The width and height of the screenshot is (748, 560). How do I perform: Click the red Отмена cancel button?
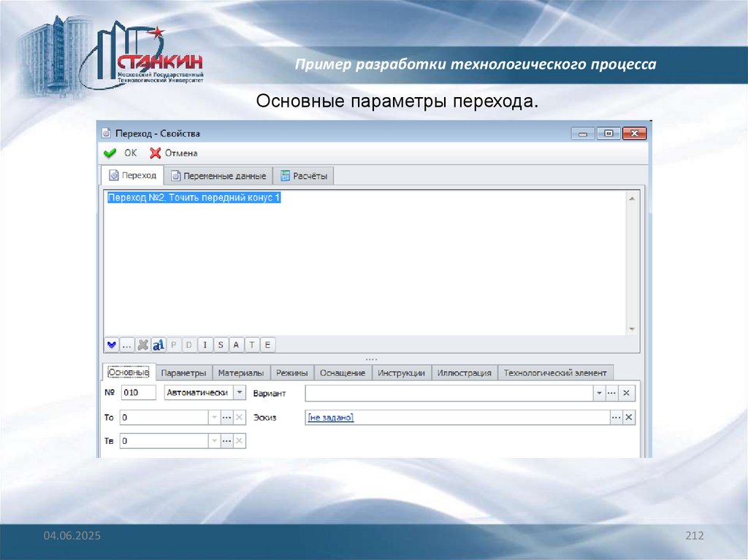174,153
